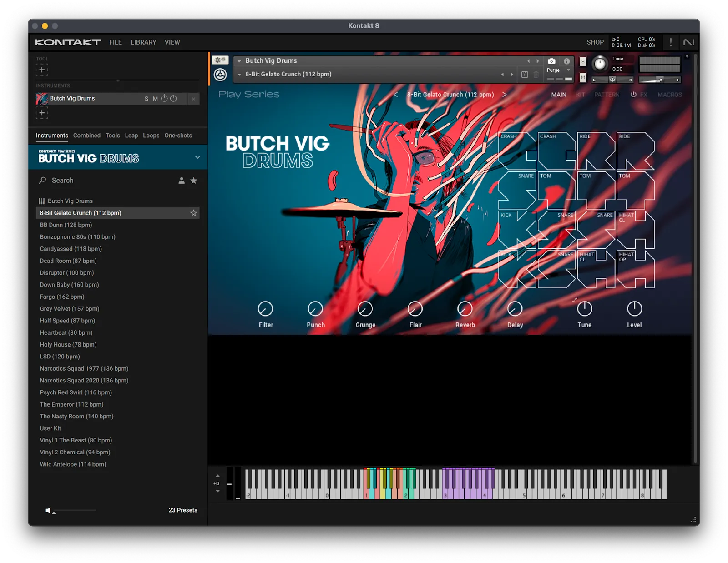The width and height of the screenshot is (728, 563).
Task: Toggle the instrument header Solo button
Action: pos(583,61)
